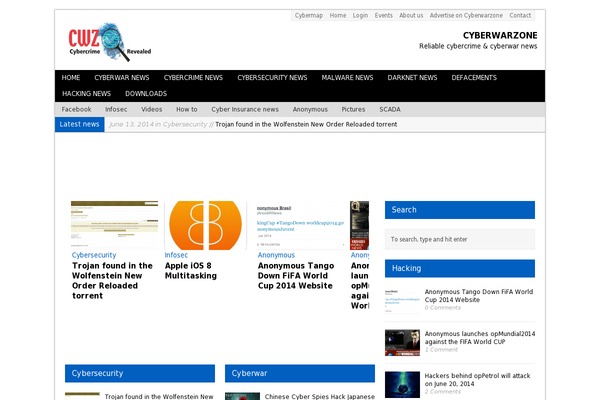
Task: Click Infosec category above Apple iOS 8
Action: (176, 255)
